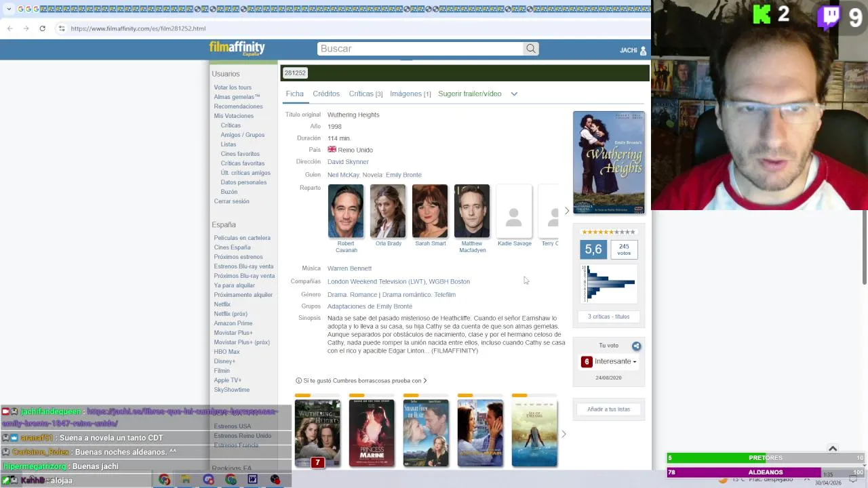Open 'Netflix' in the España sidebar
The height and width of the screenshot is (488, 868).
click(x=222, y=304)
